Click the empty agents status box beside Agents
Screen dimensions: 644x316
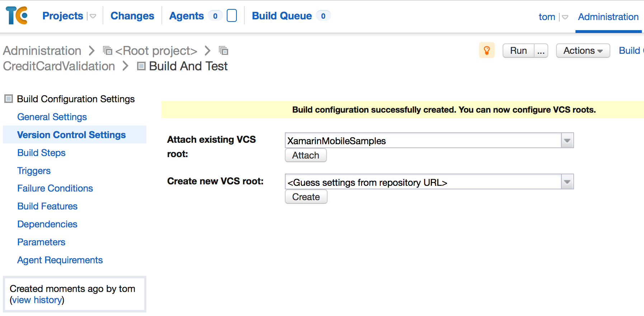(232, 15)
